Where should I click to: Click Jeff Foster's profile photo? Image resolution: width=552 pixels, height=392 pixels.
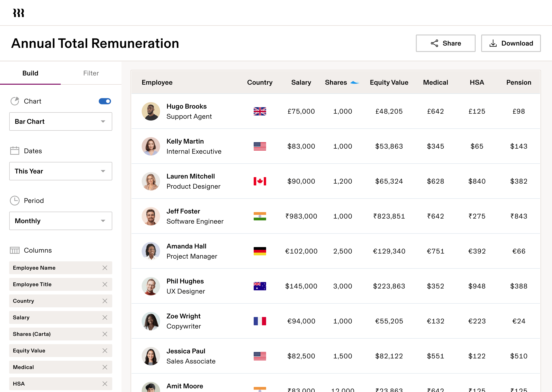pyautogui.click(x=151, y=216)
